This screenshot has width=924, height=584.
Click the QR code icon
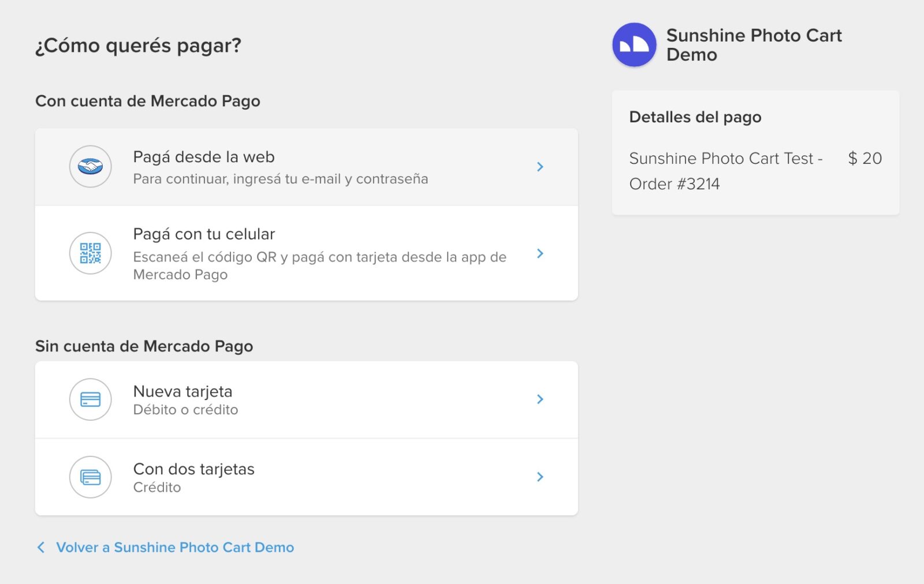point(90,253)
